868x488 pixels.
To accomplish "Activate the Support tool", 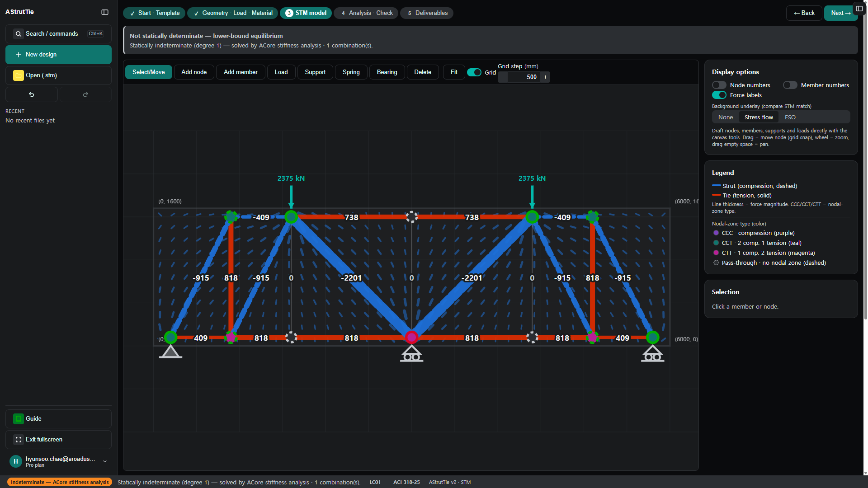I will click(x=315, y=72).
